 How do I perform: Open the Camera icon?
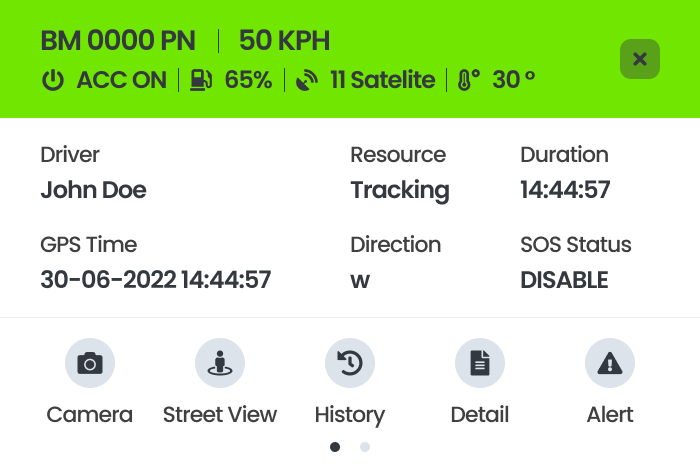click(x=90, y=364)
